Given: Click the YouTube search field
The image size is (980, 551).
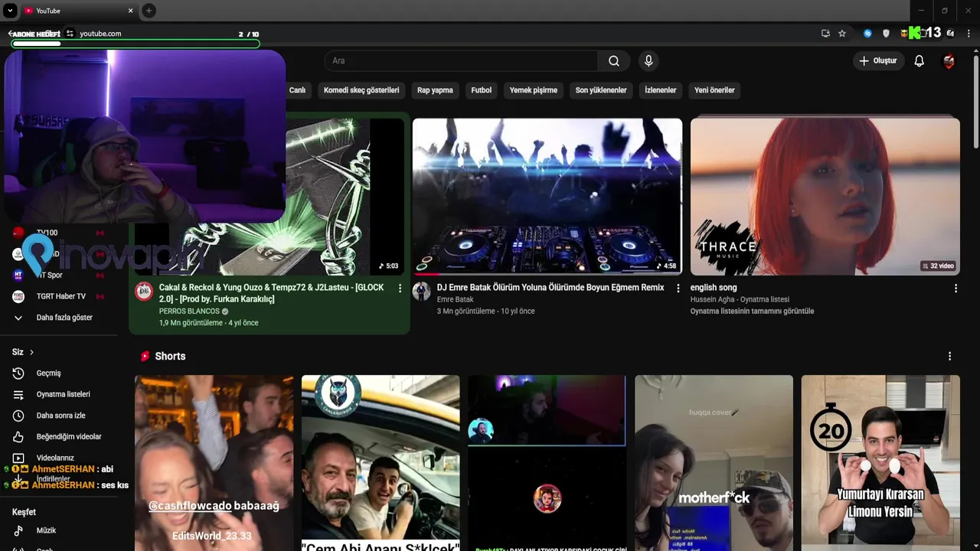Looking at the screenshot, I should [461, 60].
